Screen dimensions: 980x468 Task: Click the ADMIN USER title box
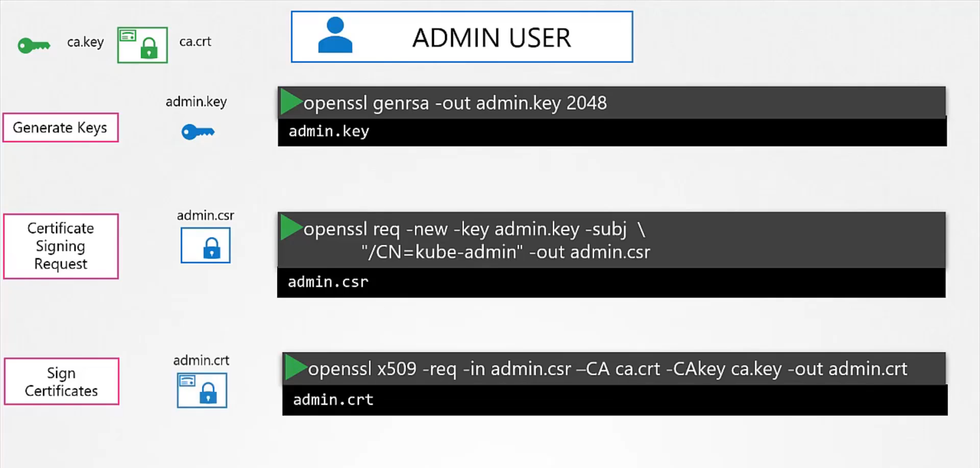(462, 37)
